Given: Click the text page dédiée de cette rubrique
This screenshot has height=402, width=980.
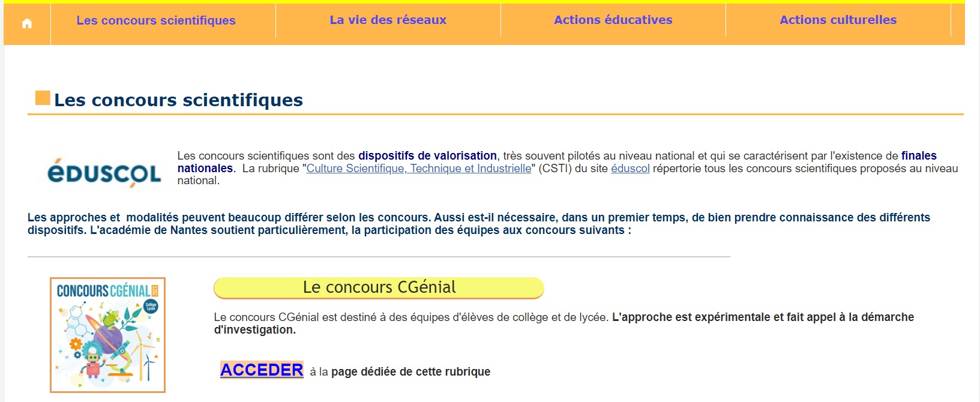Looking at the screenshot, I should (x=410, y=372).
